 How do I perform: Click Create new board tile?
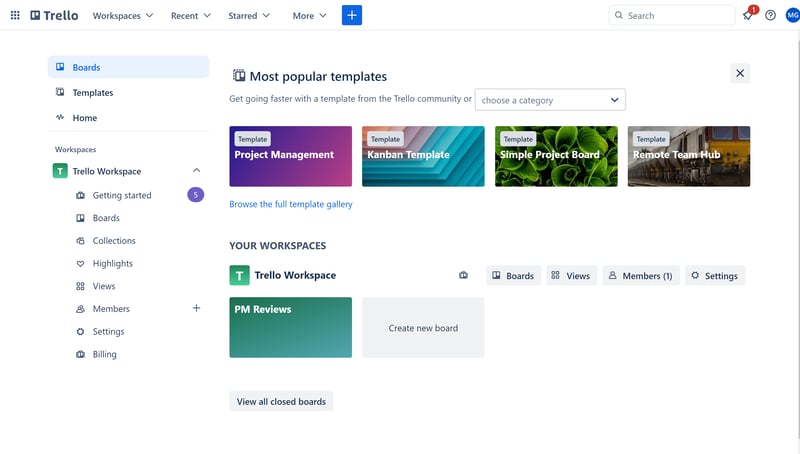pyautogui.click(x=423, y=327)
